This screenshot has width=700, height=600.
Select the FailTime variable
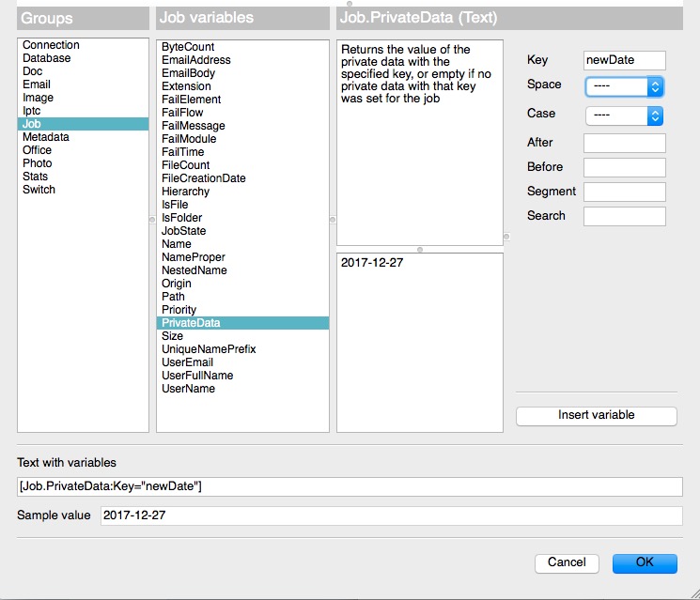click(242, 152)
